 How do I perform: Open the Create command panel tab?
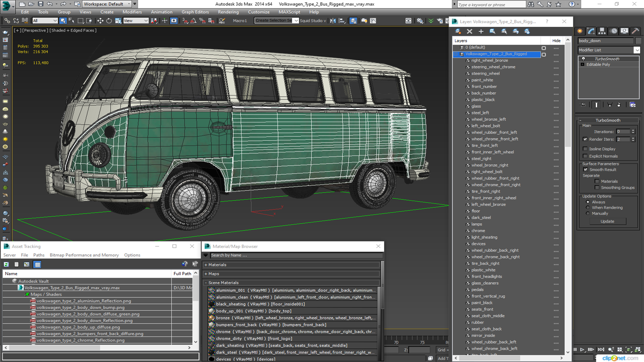pyautogui.click(x=580, y=31)
